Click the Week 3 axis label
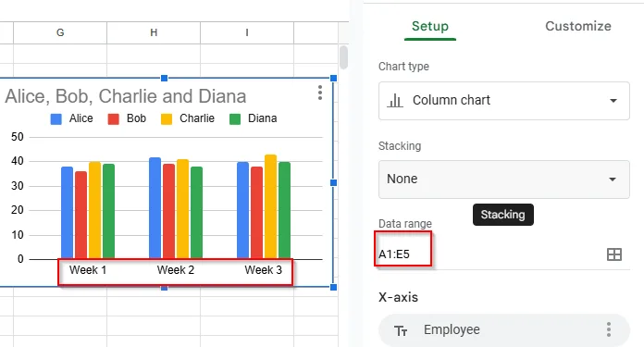644x347 pixels. click(x=264, y=270)
